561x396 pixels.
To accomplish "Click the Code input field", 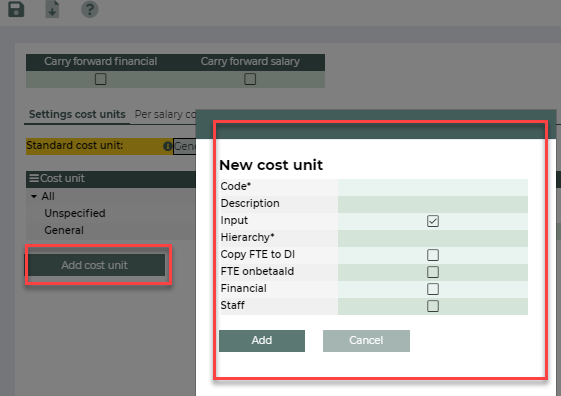I will (433, 187).
